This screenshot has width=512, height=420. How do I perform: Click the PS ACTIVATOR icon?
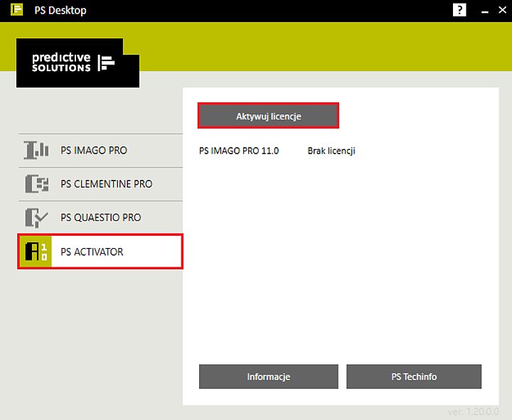pos(36,252)
